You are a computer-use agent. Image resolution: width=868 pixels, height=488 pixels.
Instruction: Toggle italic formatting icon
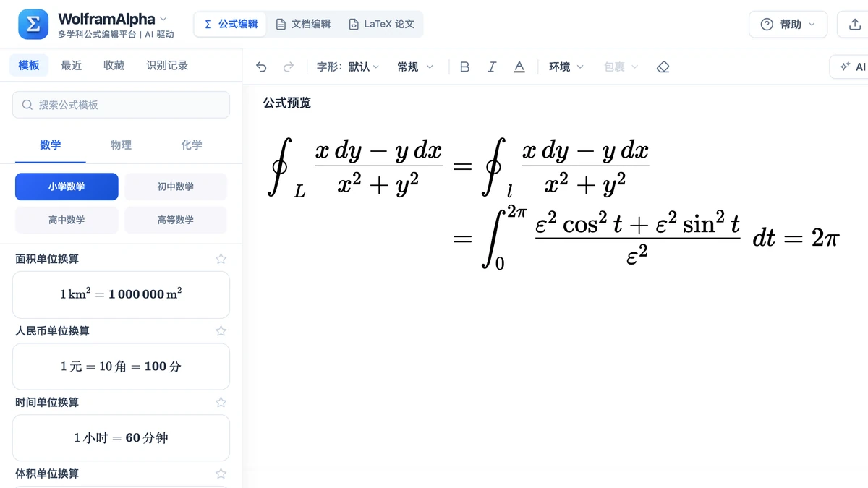492,67
